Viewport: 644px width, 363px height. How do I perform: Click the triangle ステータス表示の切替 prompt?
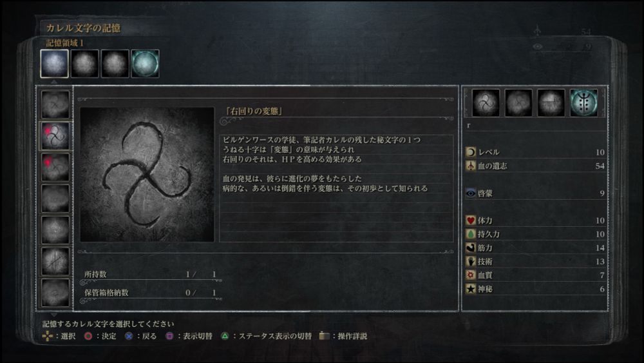click(x=267, y=336)
